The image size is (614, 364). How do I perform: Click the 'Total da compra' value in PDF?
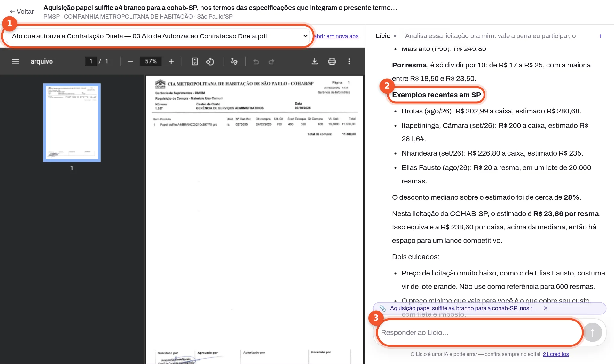[349, 134]
